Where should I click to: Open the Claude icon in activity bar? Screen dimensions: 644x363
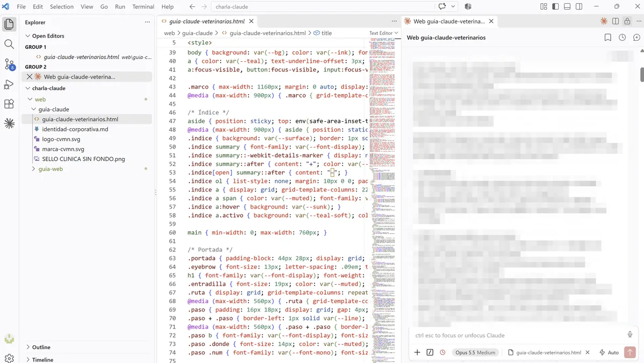click(9, 123)
